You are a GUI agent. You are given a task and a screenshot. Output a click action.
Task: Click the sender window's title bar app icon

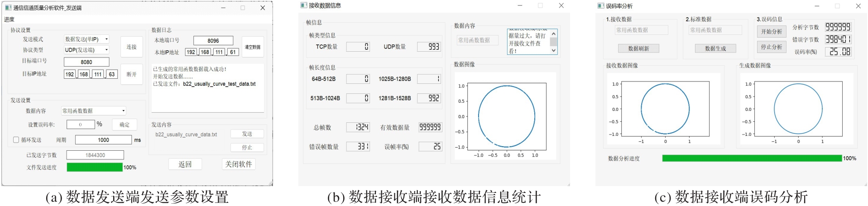(x=8, y=8)
